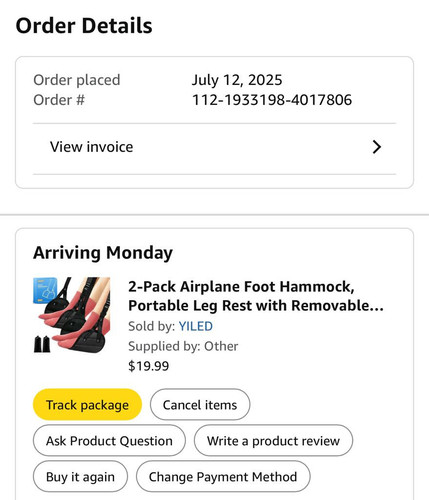The height and width of the screenshot is (500, 429).
Task: Click Buy it again
Action: 80,477
